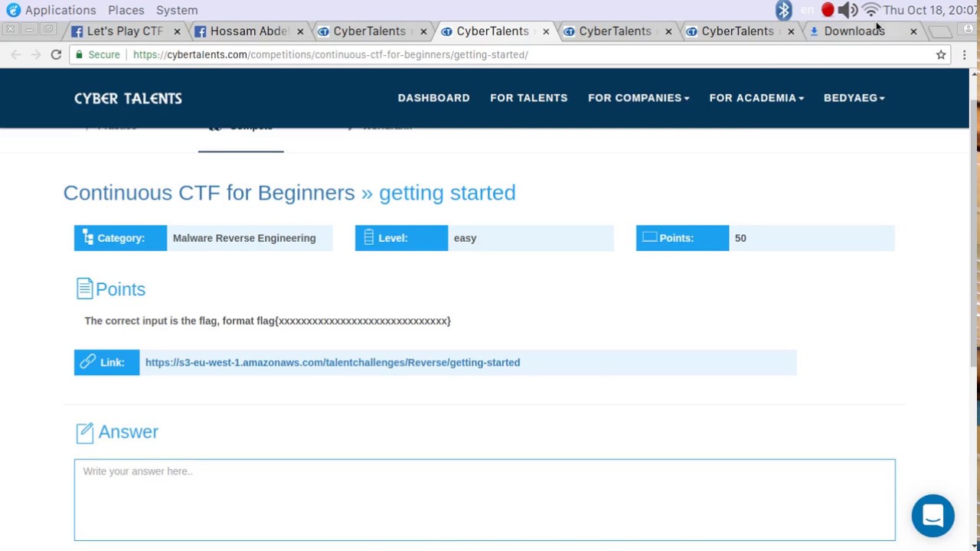Click the Level label icon

[368, 238]
